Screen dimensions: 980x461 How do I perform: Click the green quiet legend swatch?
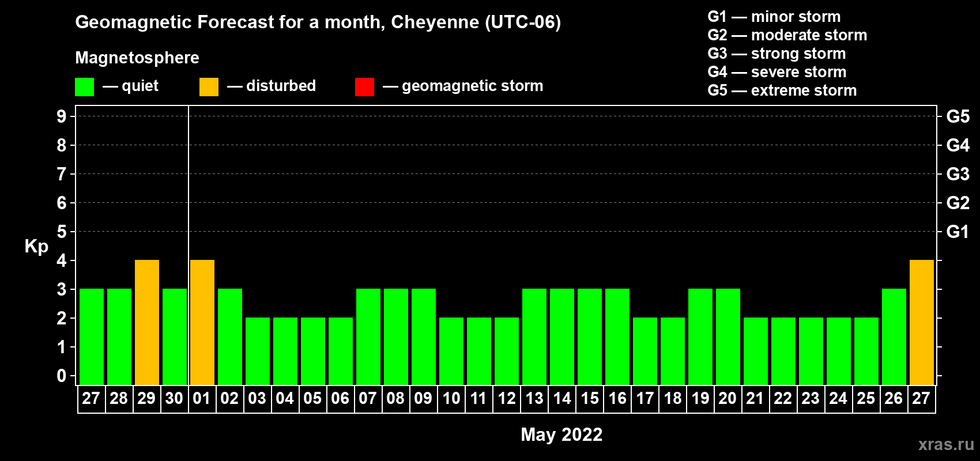tap(85, 87)
